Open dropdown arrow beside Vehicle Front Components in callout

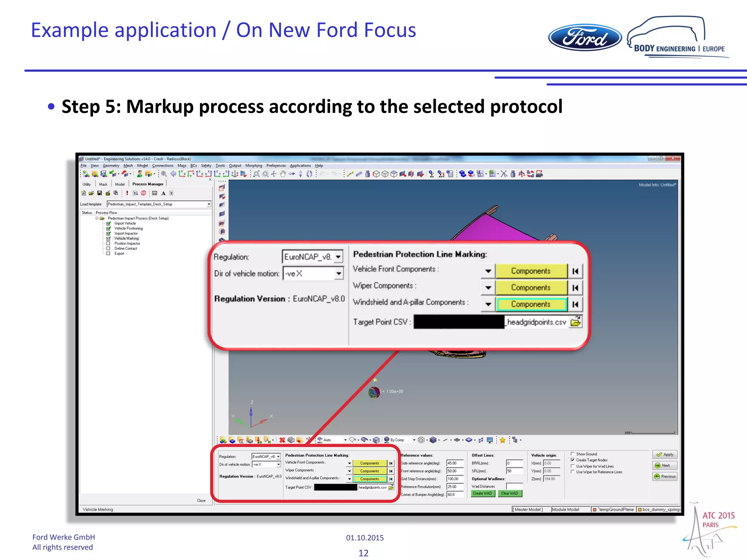(x=488, y=271)
